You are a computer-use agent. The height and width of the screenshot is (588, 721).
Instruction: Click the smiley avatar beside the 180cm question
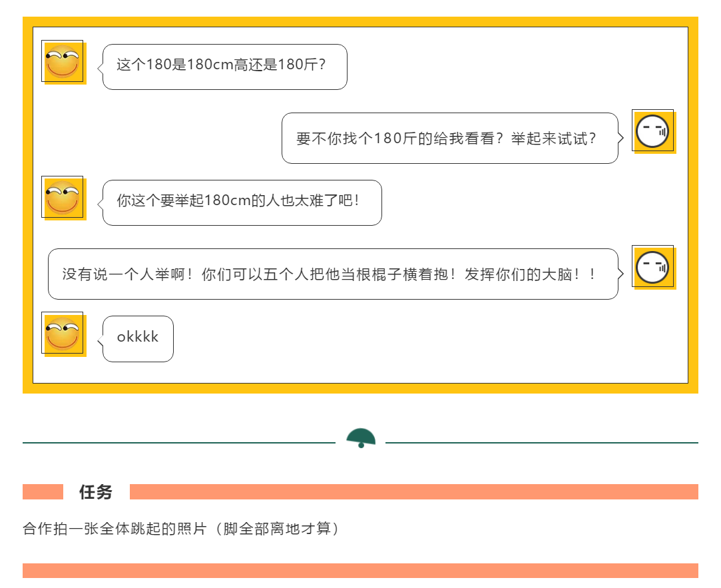coord(63,62)
